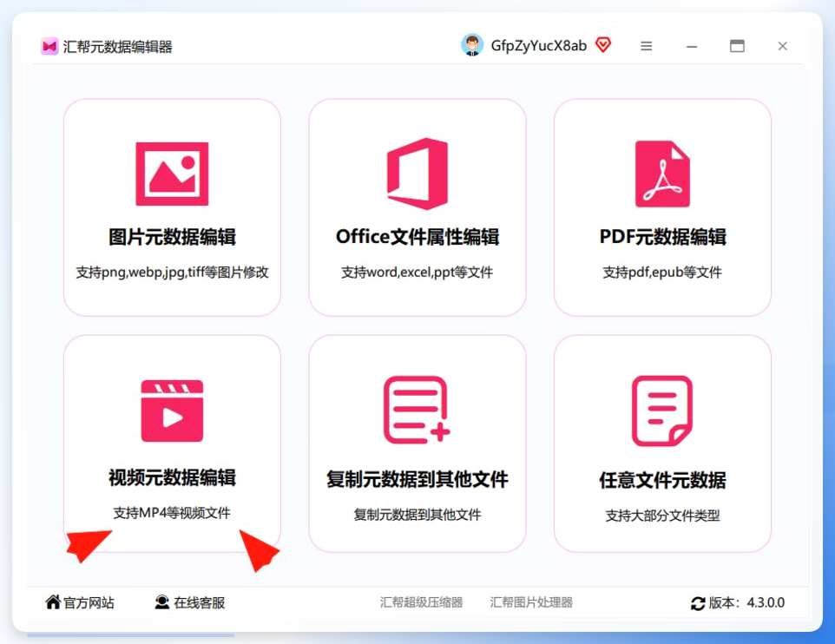Select the any-file metadata document icon
This screenshot has width=835, height=644.
662,411
